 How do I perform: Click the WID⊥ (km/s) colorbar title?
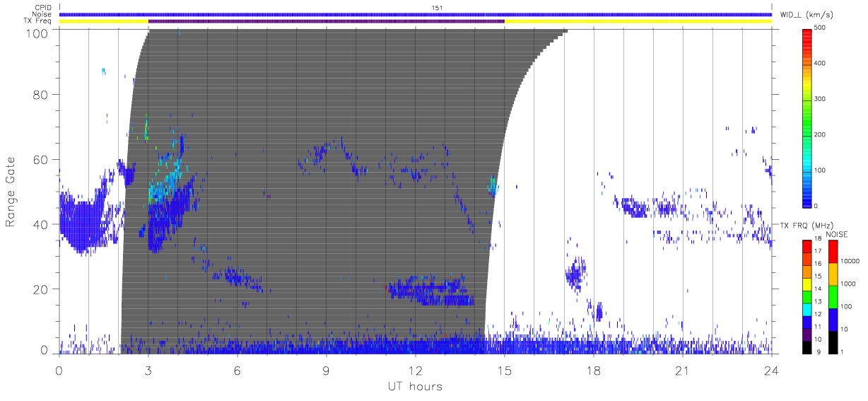click(805, 14)
